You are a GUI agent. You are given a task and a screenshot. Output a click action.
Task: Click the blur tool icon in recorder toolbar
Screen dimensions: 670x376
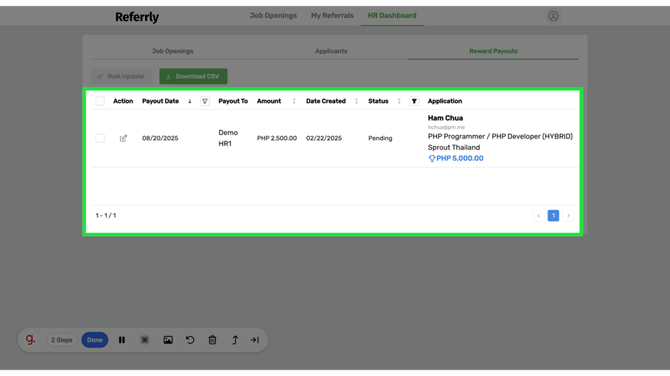(145, 340)
